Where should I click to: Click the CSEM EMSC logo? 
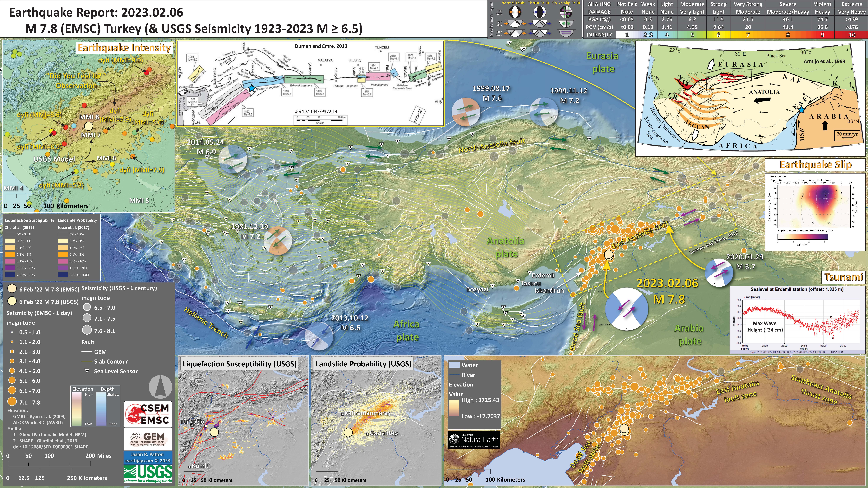pos(148,414)
